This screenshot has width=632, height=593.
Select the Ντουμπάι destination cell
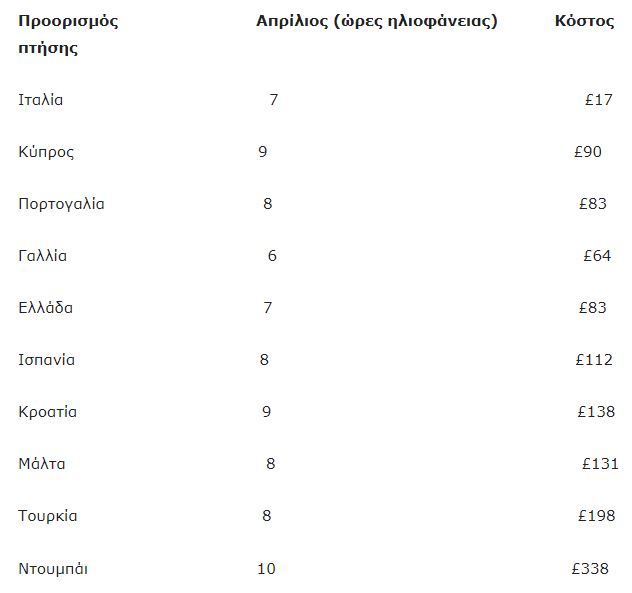53,568
